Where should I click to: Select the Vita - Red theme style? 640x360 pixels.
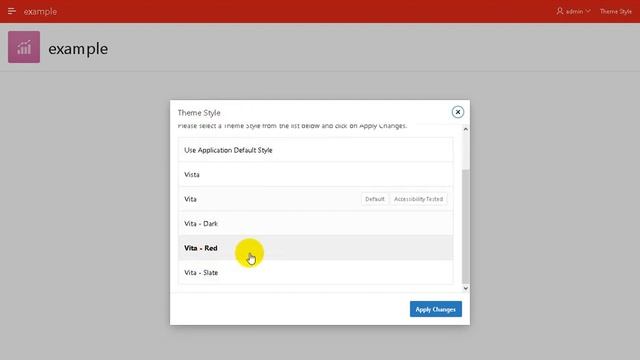click(x=316, y=248)
